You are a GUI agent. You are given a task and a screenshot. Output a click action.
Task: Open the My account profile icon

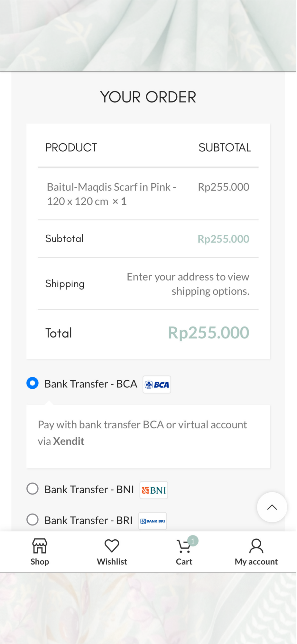[256, 546]
